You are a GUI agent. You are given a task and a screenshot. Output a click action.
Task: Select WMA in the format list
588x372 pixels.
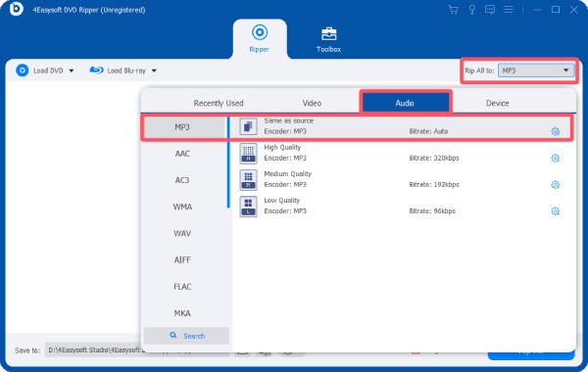coord(182,207)
